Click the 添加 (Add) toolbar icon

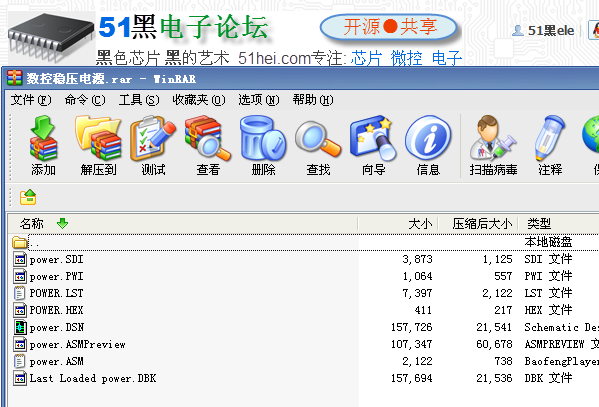click(x=43, y=138)
